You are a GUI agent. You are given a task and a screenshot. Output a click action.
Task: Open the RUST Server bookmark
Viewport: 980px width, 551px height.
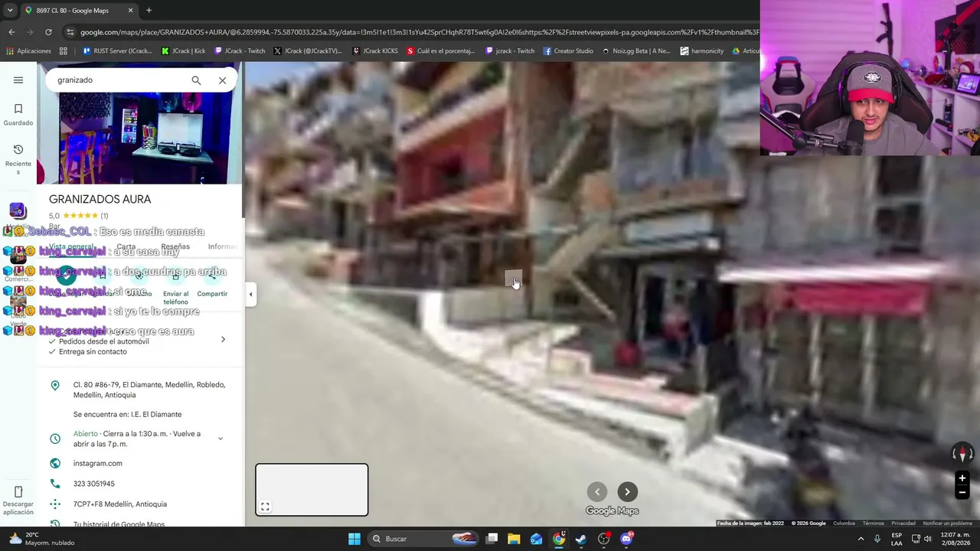pyautogui.click(x=117, y=51)
